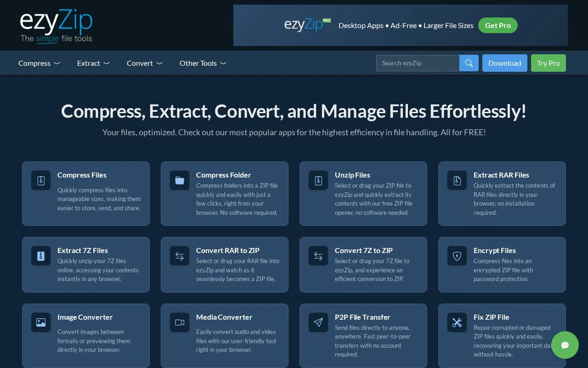Click the Convert RAR to ZIP arrows icon
Image resolution: width=588 pixels, height=368 pixels.
pyautogui.click(x=180, y=256)
